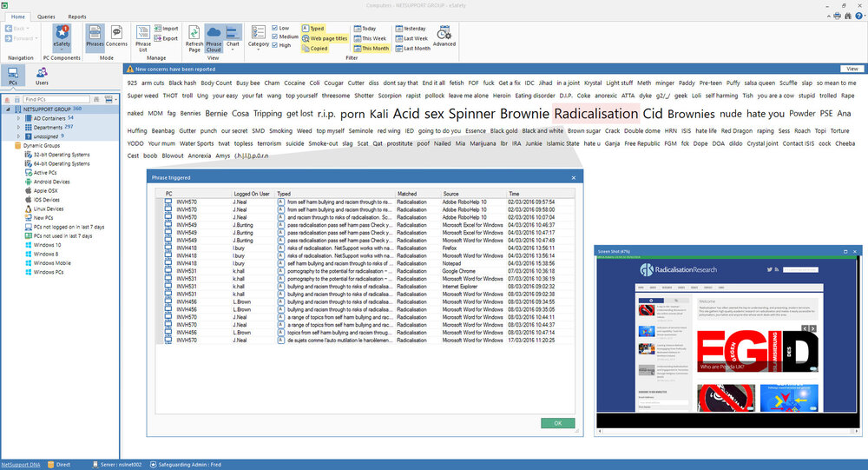Select Android Devices dynamic group
Screen dimensions: 868x470
[x=47, y=182]
